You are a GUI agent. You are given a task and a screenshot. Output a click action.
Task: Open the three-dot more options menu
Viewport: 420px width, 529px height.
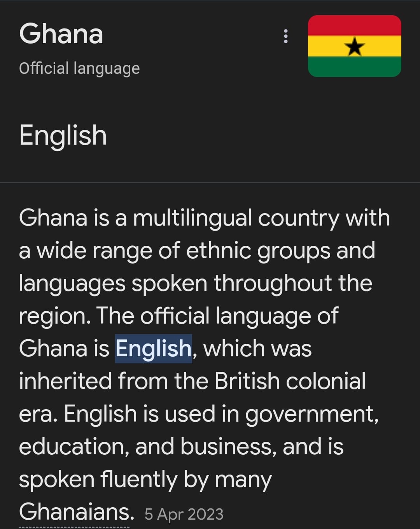(286, 36)
